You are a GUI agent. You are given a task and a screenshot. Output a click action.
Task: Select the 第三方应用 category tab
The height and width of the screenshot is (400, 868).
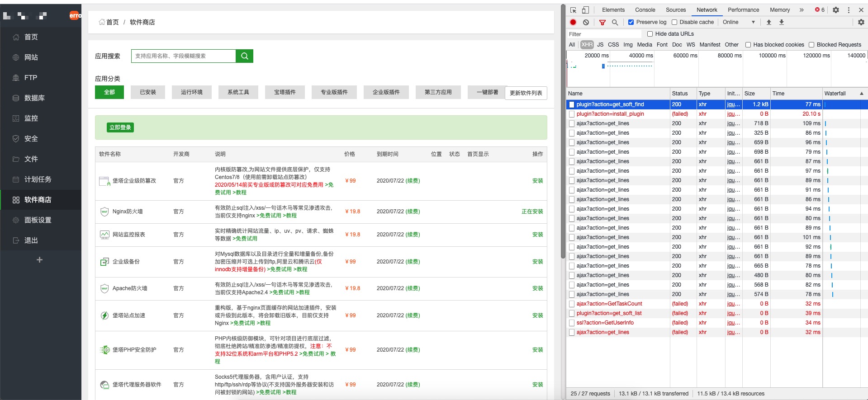pos(438,92)
